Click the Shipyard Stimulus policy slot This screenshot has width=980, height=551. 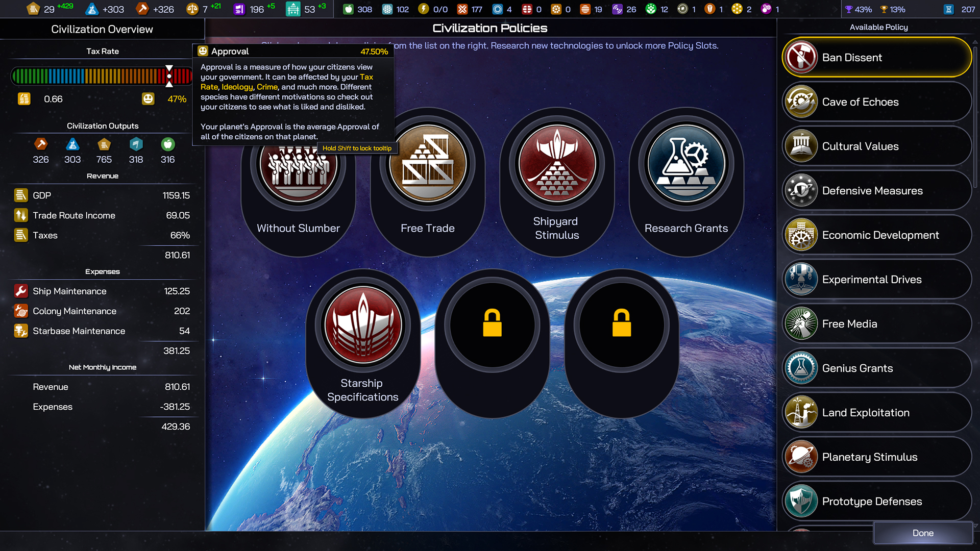coord(557,164)
